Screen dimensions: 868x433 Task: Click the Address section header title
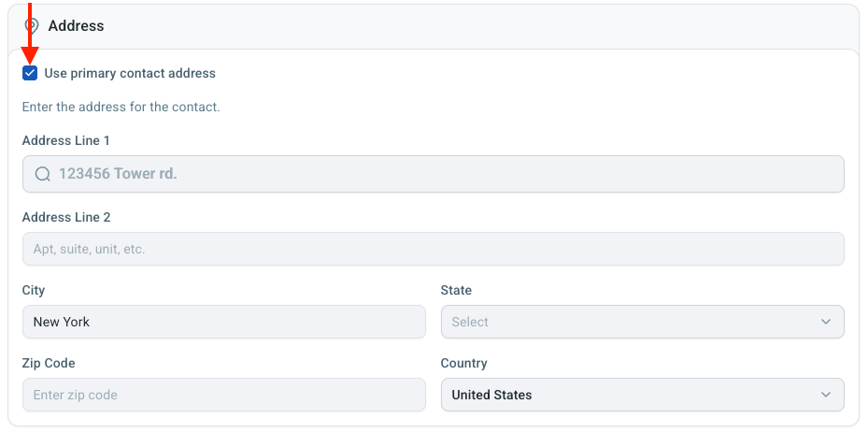(x=76, y=26)
